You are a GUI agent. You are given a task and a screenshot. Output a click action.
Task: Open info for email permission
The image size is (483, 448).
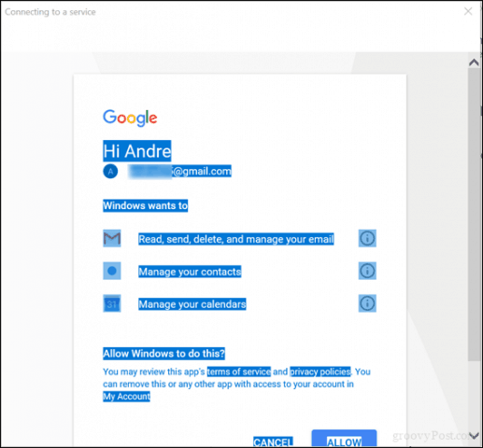[367, 239]
